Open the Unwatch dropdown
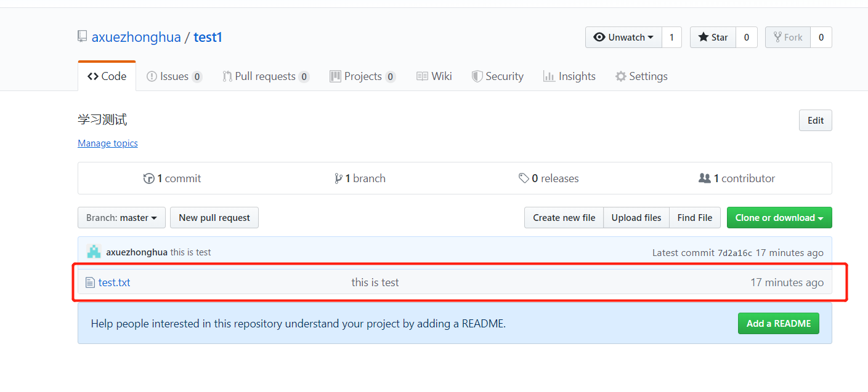Image resolution: width=868 pixels, height=392 pixels. (623, 38)
